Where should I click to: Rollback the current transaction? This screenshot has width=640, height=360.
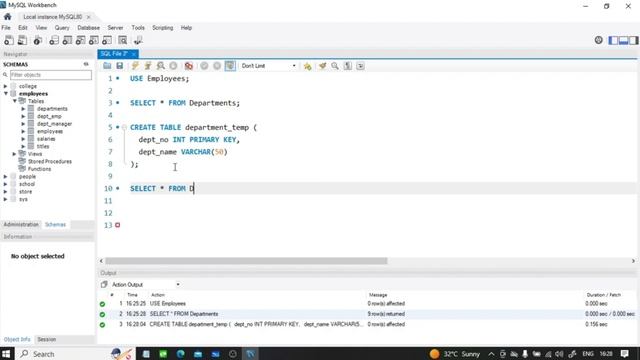tap(217, 66)
